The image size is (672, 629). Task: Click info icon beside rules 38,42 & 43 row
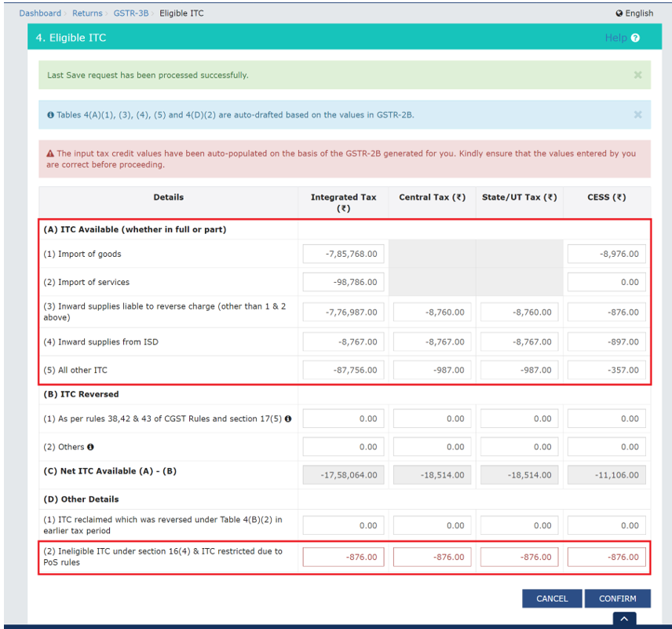pos(288,419)
